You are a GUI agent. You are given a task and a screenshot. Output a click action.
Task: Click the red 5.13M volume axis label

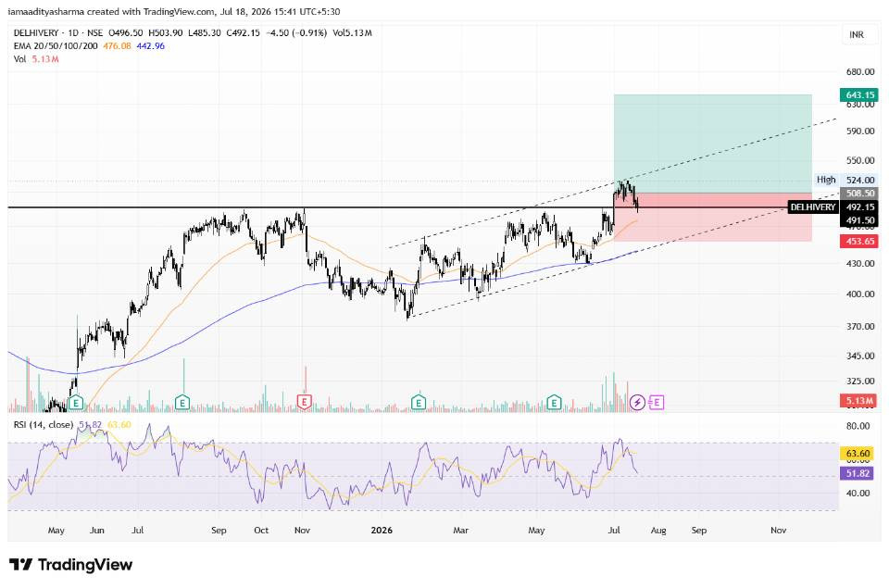coord(859,400)
